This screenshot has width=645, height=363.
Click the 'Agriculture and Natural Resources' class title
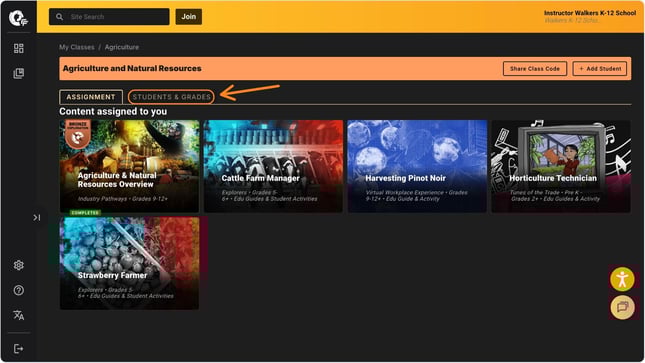coord(132,69)
